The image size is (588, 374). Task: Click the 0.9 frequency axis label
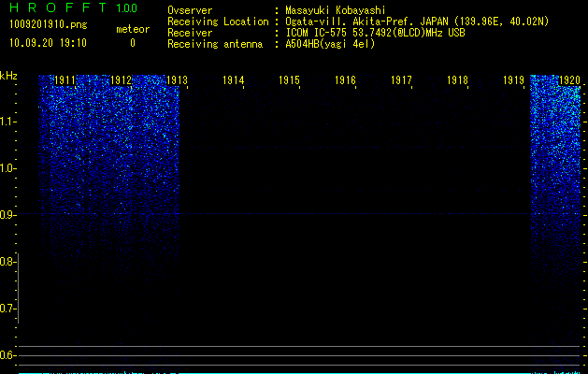[x=7, y=215]
